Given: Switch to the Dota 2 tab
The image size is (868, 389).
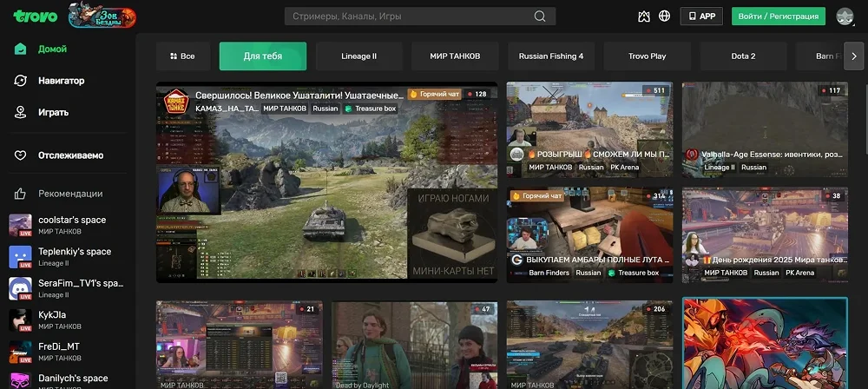Looking at the screenshot, I should pyautogui.click(x=743, y=56).
